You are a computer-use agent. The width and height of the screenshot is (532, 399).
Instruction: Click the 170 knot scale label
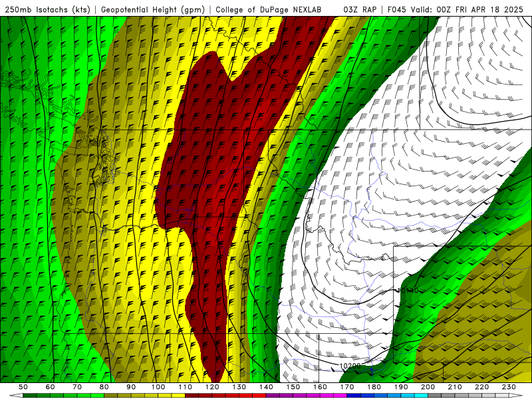click(347, 387)
